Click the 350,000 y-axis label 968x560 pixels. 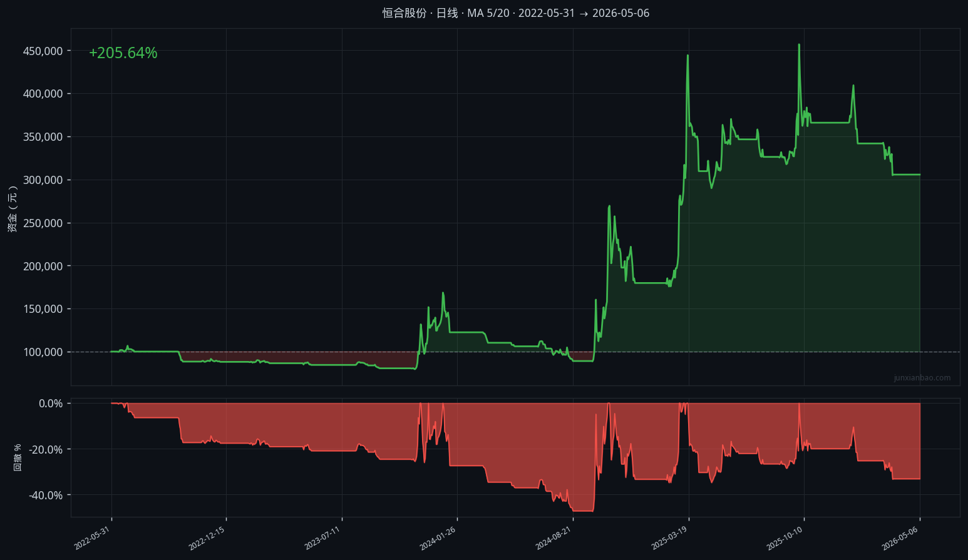(43, 137)
